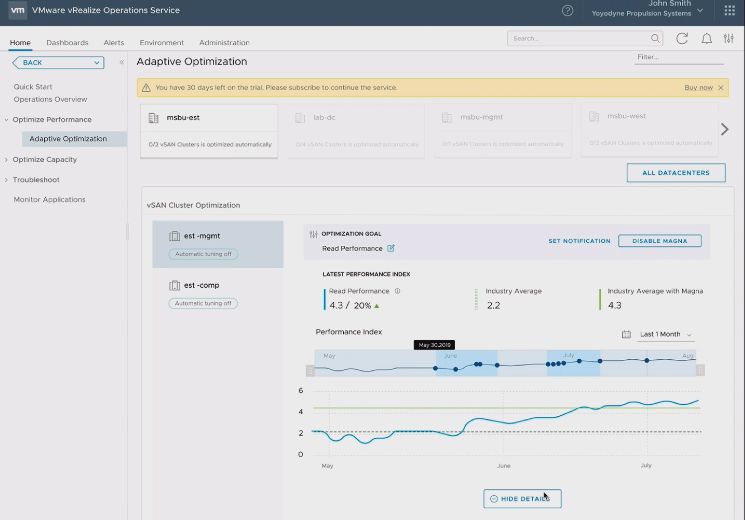745x520 pixels.
Task: Click the Search input field
Action: pos(585,38)
